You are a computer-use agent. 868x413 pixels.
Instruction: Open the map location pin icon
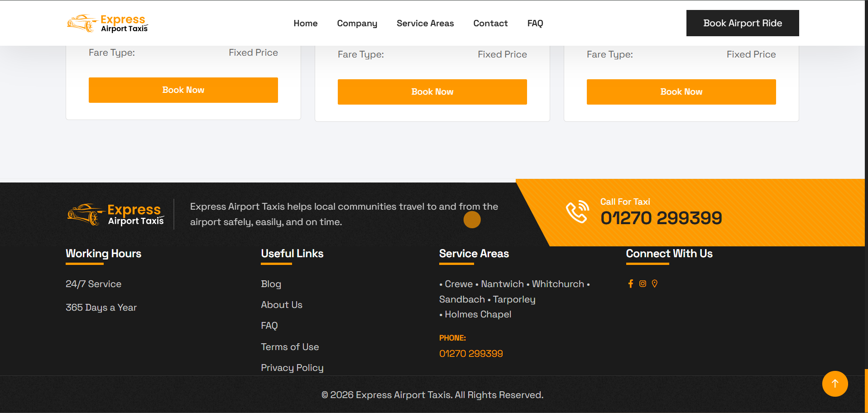655,283
